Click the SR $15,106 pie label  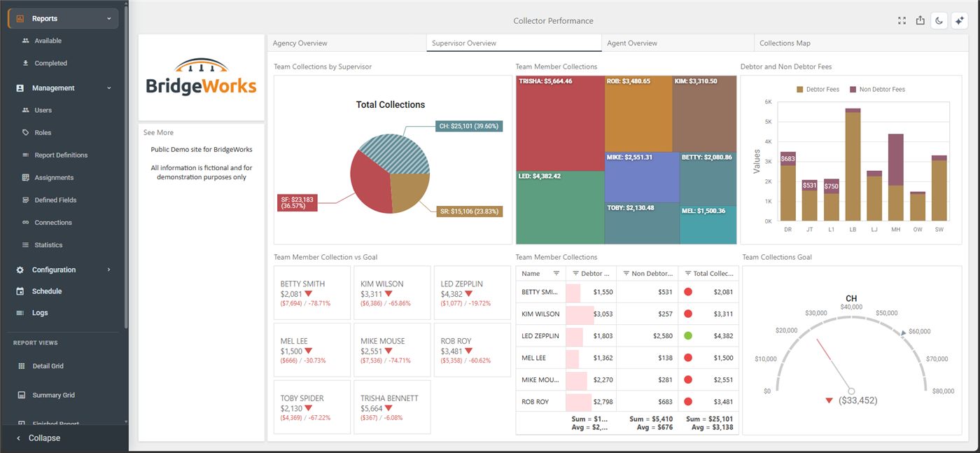(469, 211)
